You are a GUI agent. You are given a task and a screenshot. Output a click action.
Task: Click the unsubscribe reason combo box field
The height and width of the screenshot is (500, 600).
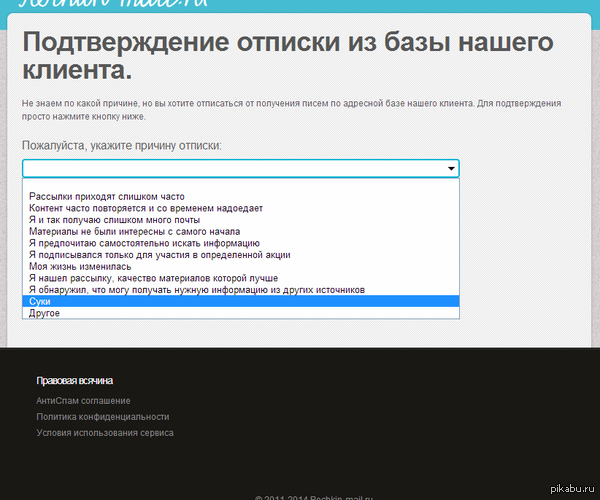click(x=230, y=169)
